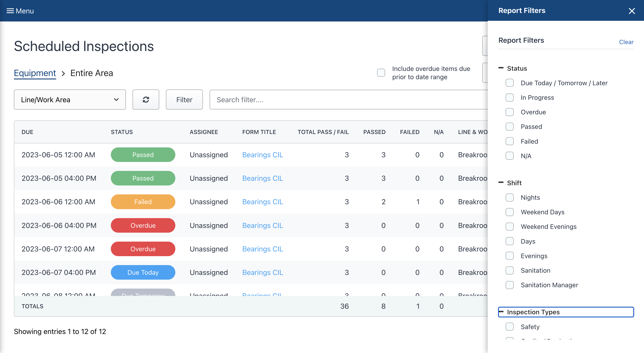Image resolution: width=644 pixels, height=353 pixels.
Task: Collapse the Shift filter section
Action: tap(501, 183)
